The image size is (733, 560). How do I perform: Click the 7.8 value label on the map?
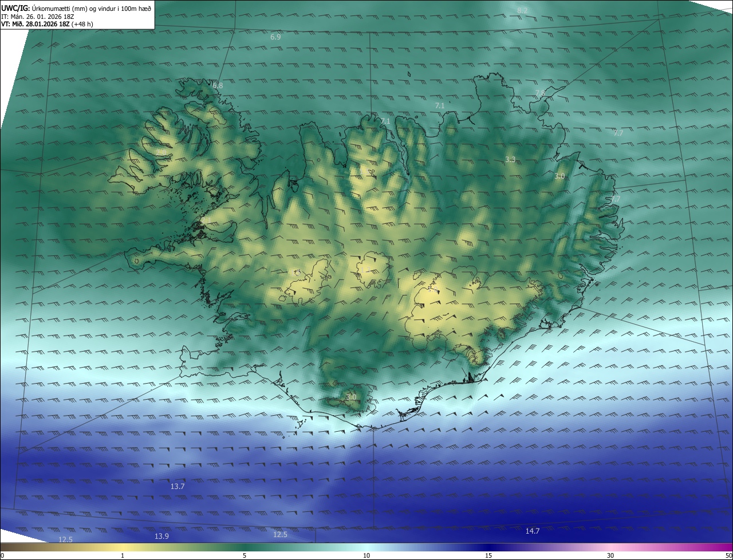(540, 92)
